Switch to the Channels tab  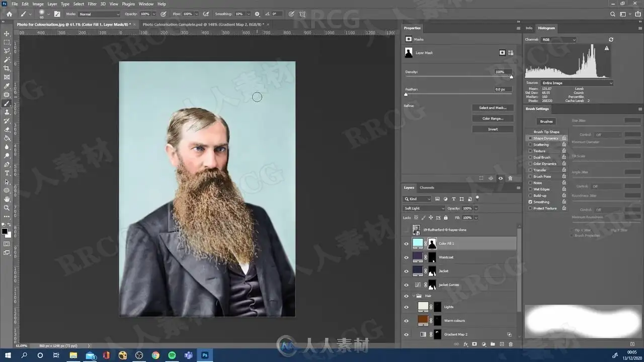point(427,188)
